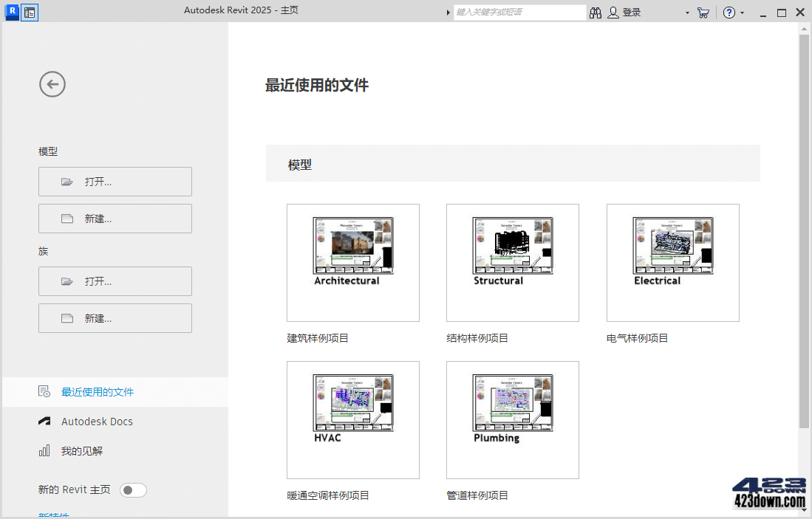Open the Autodesk store cart icon
This screenshot has height=519, width=812.
coord(703,12)
